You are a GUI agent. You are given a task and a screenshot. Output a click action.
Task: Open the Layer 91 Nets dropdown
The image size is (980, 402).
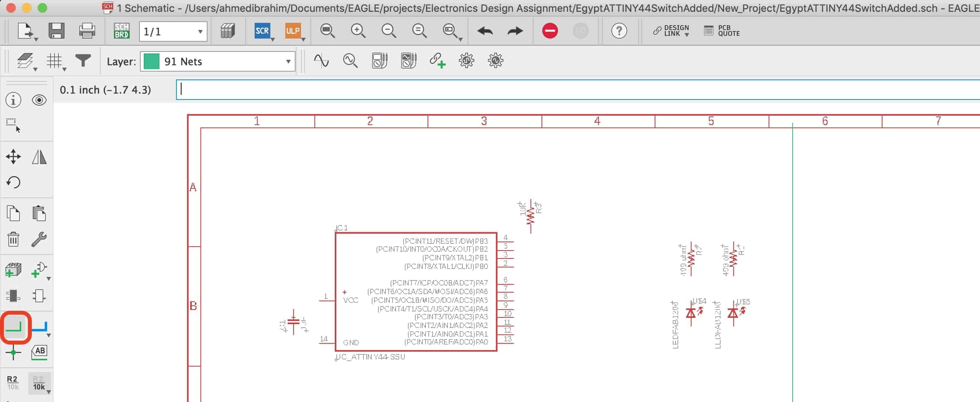(218, 61)
